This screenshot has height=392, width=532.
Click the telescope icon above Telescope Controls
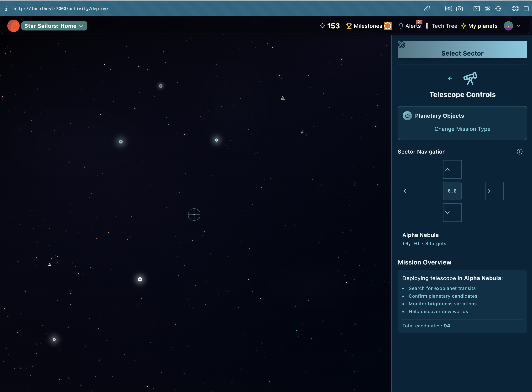click(x=470, y=78)
